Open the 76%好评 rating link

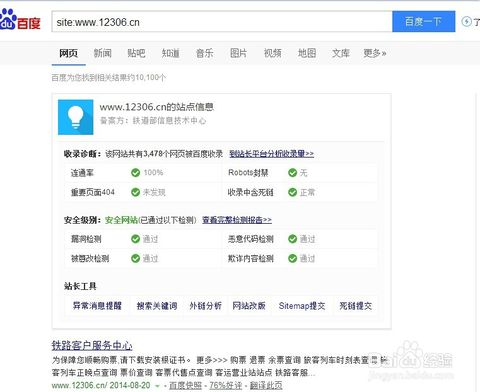pyautogui.click(x=225, y=385)
